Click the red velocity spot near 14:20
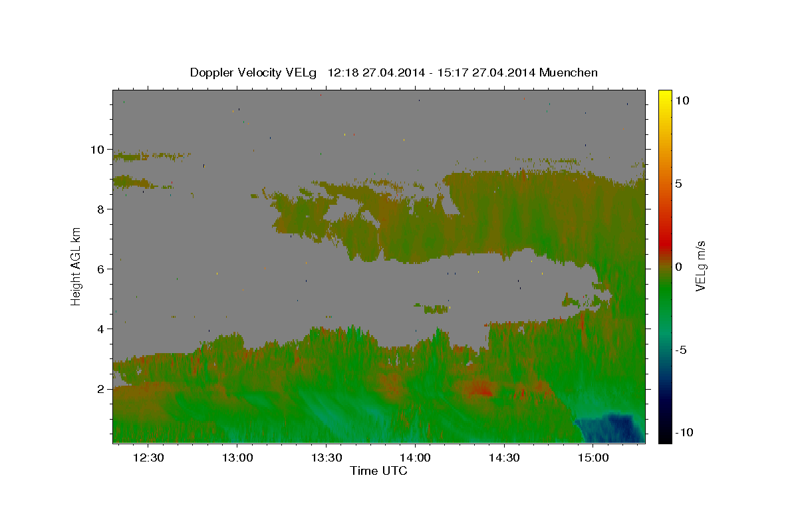This screenshot has width=798, height=532. point(480,389)
